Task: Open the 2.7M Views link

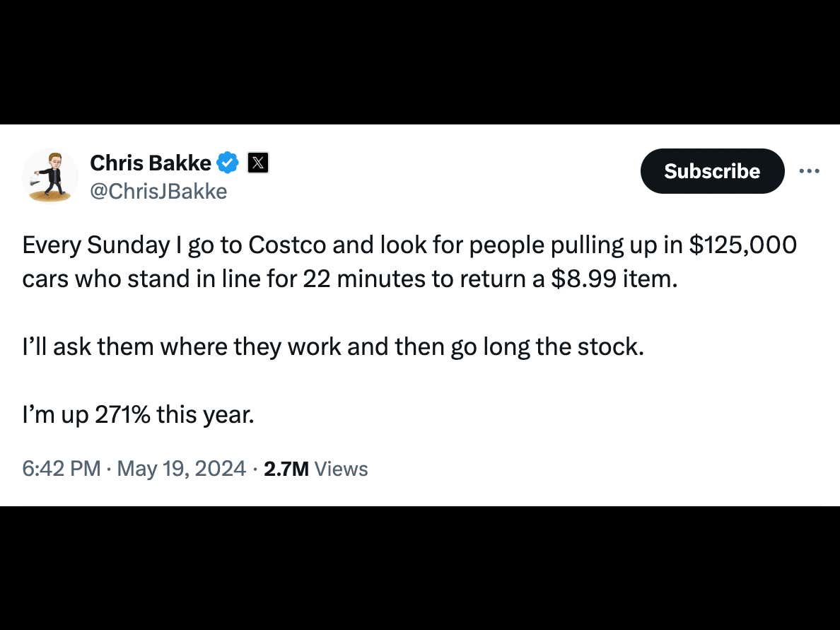Action: (315, 468)
